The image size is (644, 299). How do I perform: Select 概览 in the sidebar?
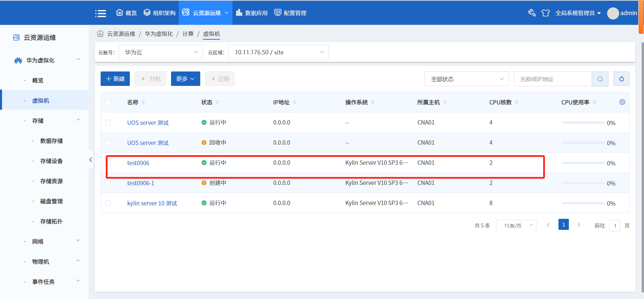[x=38, y=81]
